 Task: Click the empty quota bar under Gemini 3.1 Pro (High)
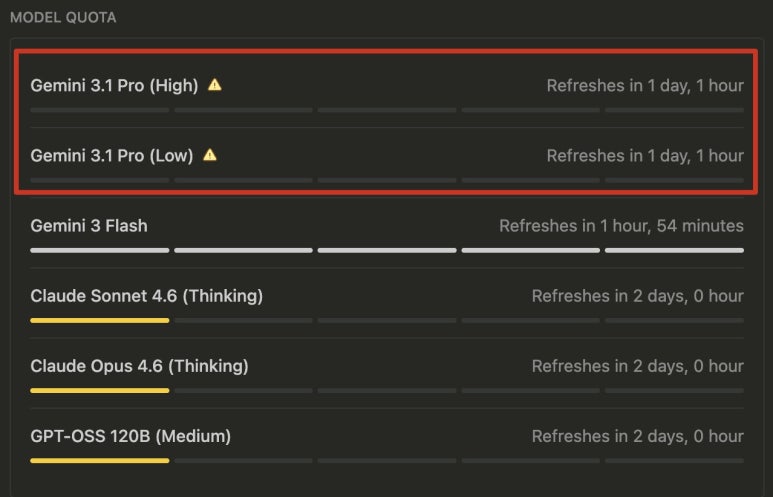tap(387, 109)
